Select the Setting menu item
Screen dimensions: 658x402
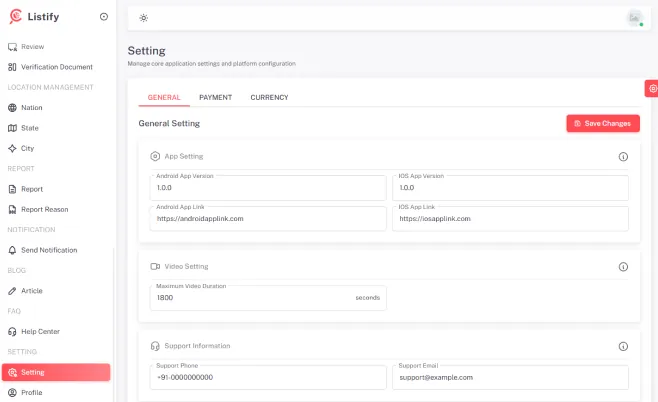pyautogui.click(x=56, y=372)
